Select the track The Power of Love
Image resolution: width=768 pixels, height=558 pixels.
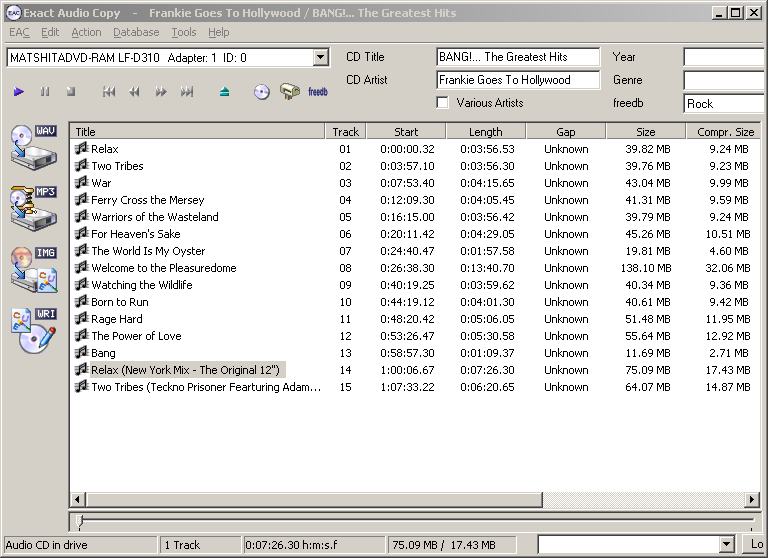point(136,336)
